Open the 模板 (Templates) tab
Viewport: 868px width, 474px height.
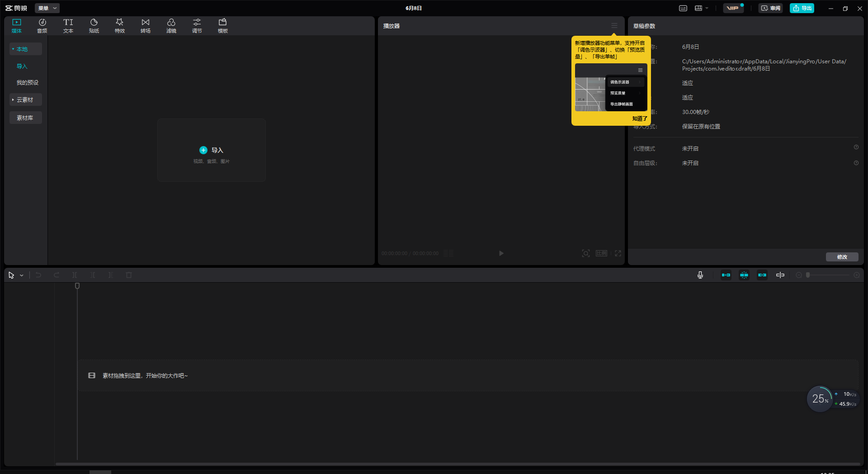coord(223,26)
